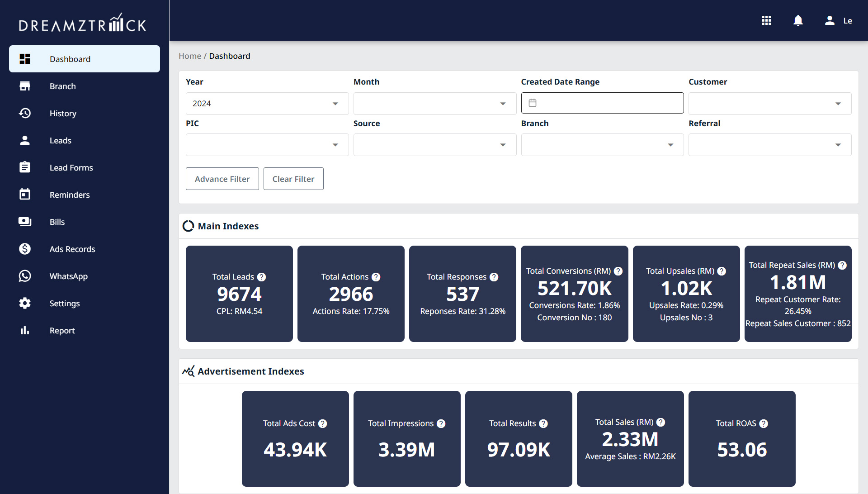Click the notification bell icon

[x=798, y=20]
